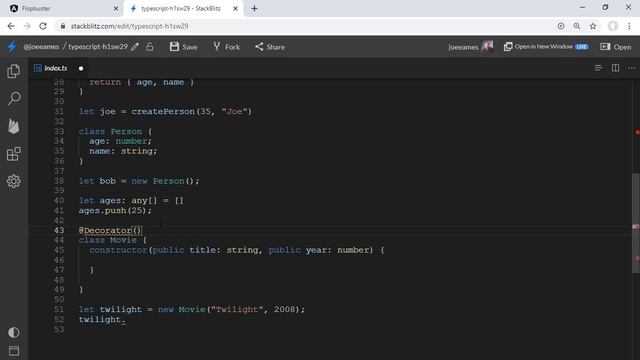The height and width of the screenshot is (360, 640).
Task: Split the editor icon
Action: pos(615,68)
